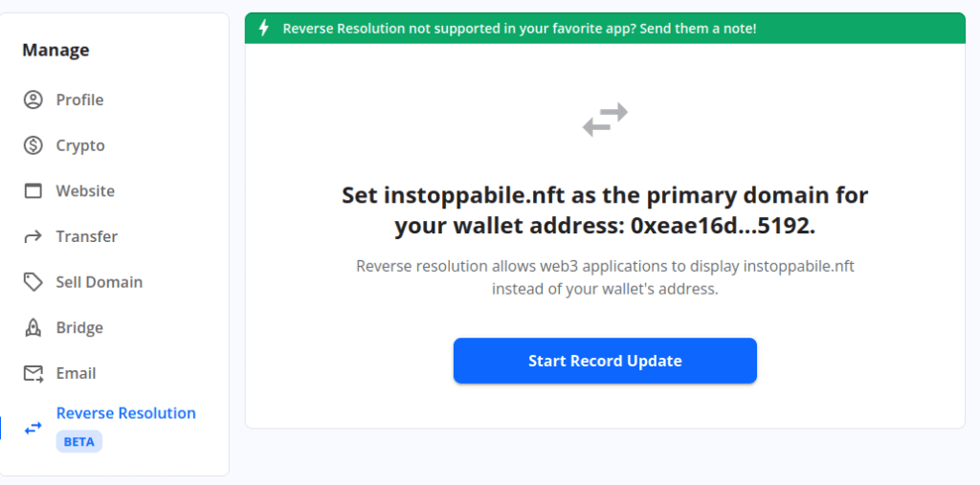Go to the Crypto section
This screenshot has height=485, width=980.
[80, 145]
